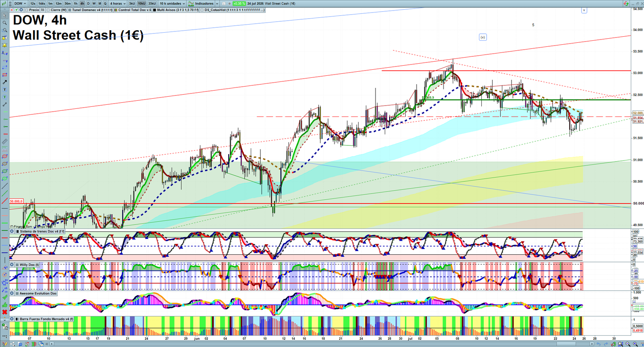This screenshot has width=644, height=347.
Task: Toggle Awesome Evolution Doc panel checkbox
Action: point(17,293)
